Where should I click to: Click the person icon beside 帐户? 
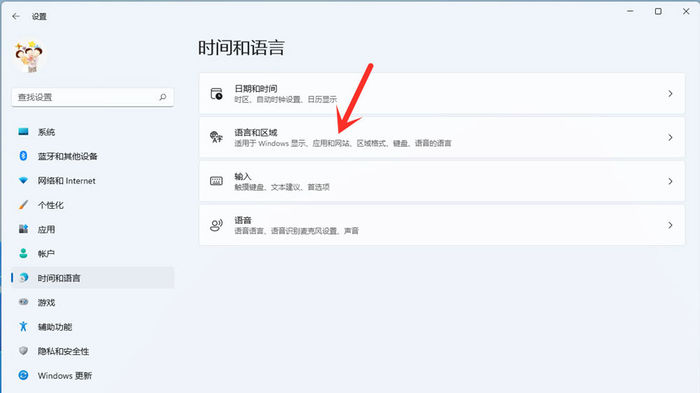click(23, 254)
